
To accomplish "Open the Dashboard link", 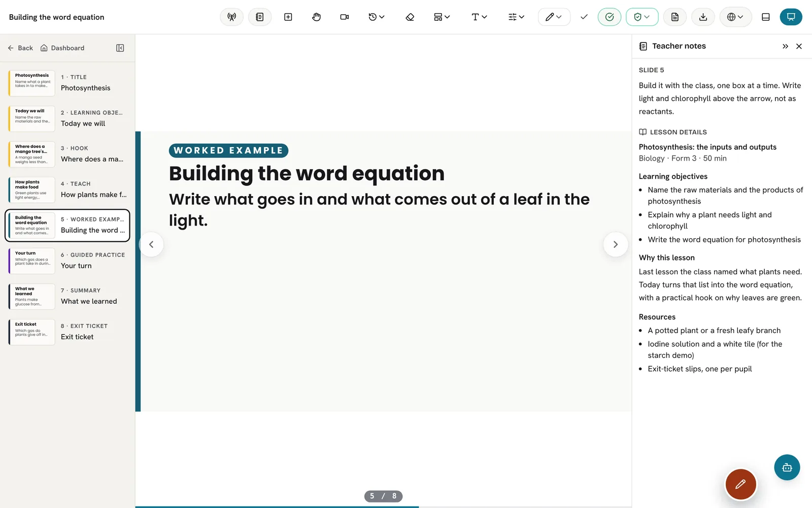I will (62, 48).
